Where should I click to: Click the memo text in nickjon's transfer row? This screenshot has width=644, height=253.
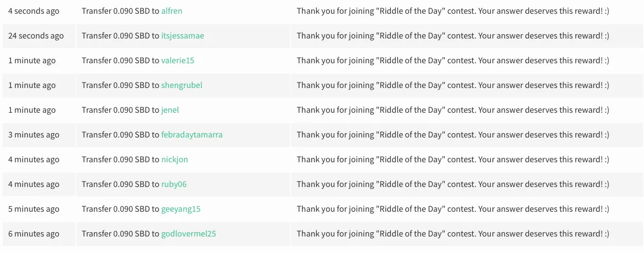click(453, 159)
